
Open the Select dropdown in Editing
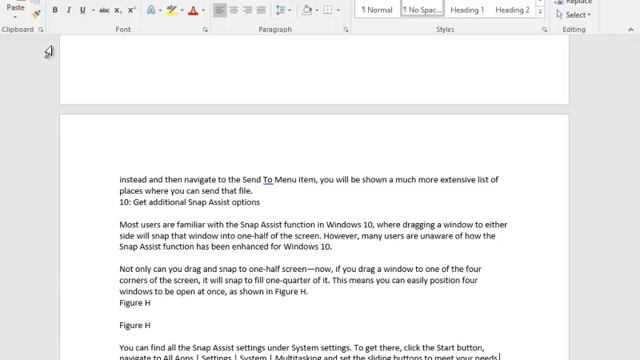click(573, 15)
